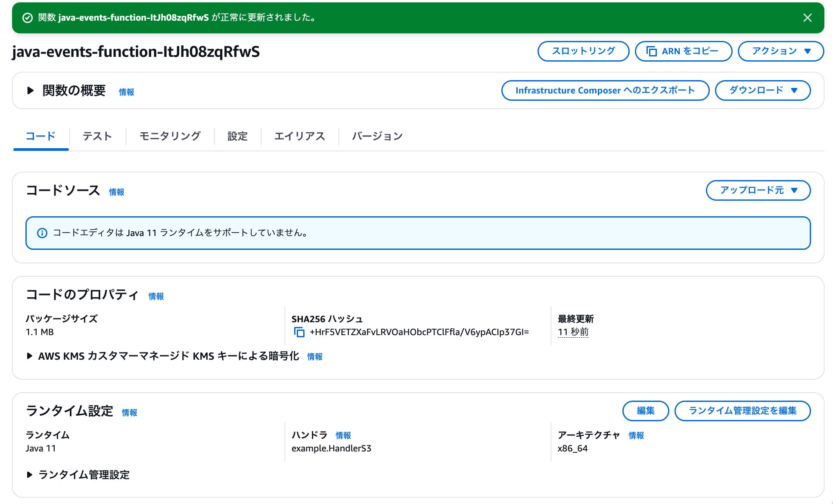Click the info icon in Java 11 notice
Viewport: 833px width, 504px height.
[42, 233]
